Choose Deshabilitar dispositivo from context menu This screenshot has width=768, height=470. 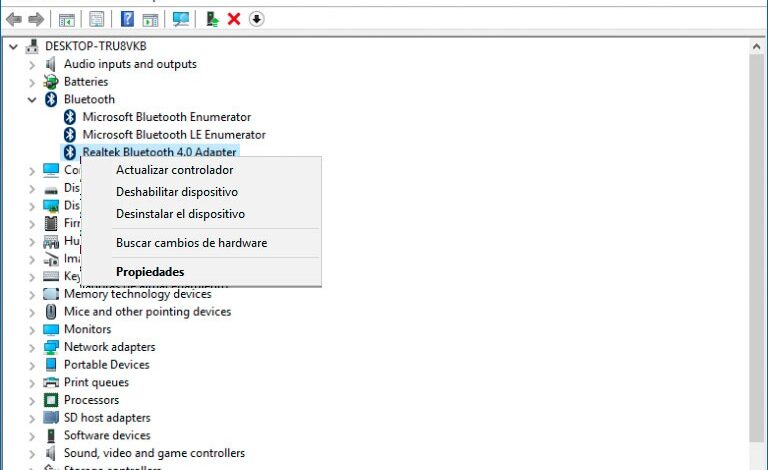click(x=201, y=192)
